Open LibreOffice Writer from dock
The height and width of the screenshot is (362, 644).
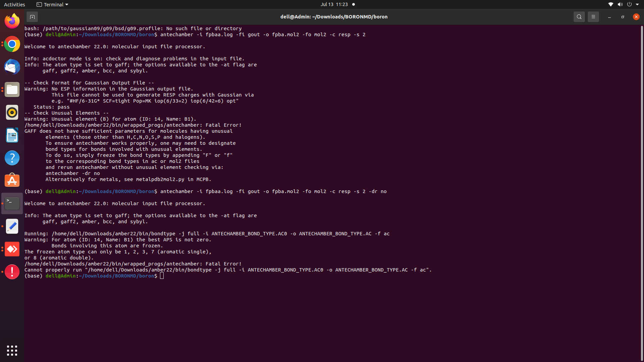[12, 135]
